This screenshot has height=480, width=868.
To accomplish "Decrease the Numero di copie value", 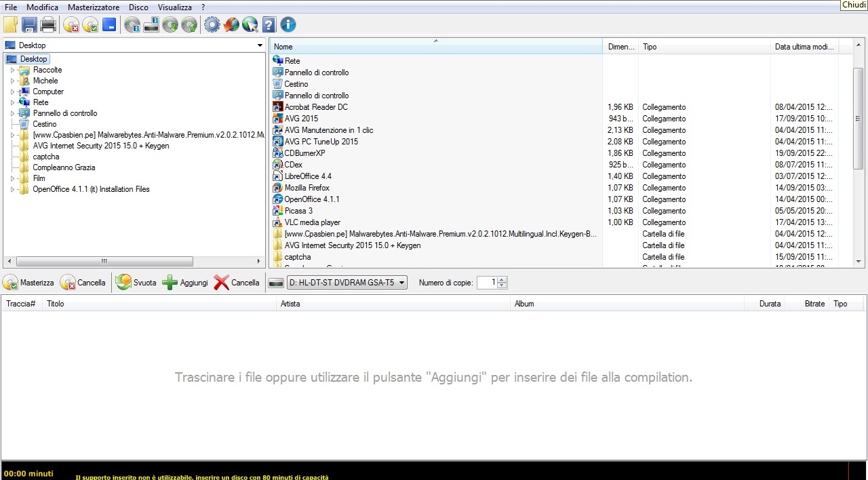I will click(x=502, y=286).
